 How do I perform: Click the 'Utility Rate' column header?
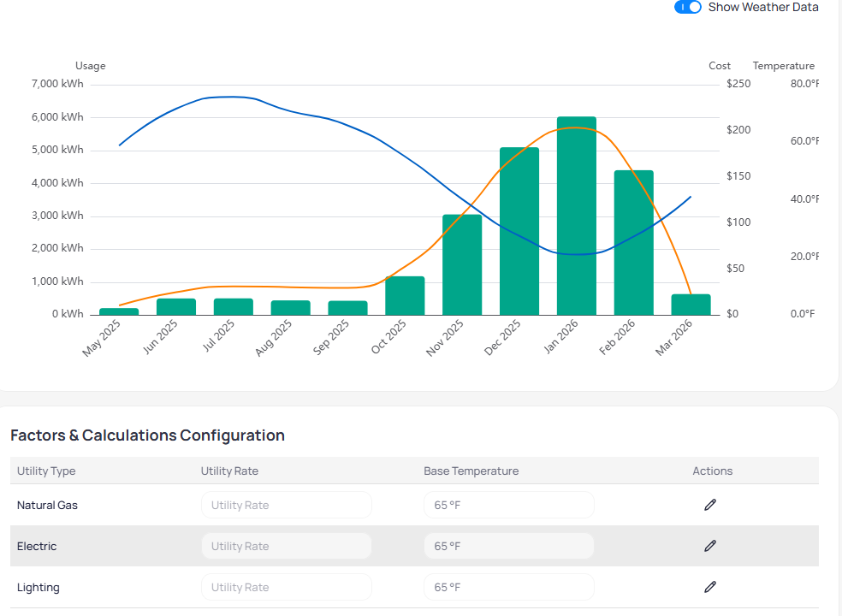(x=229, y=471)
